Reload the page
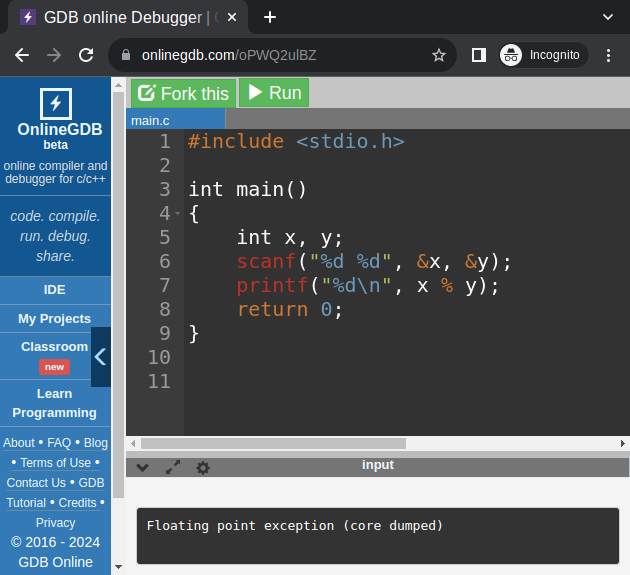This screenshot has width=630, height=575. [x=86, y=55]
